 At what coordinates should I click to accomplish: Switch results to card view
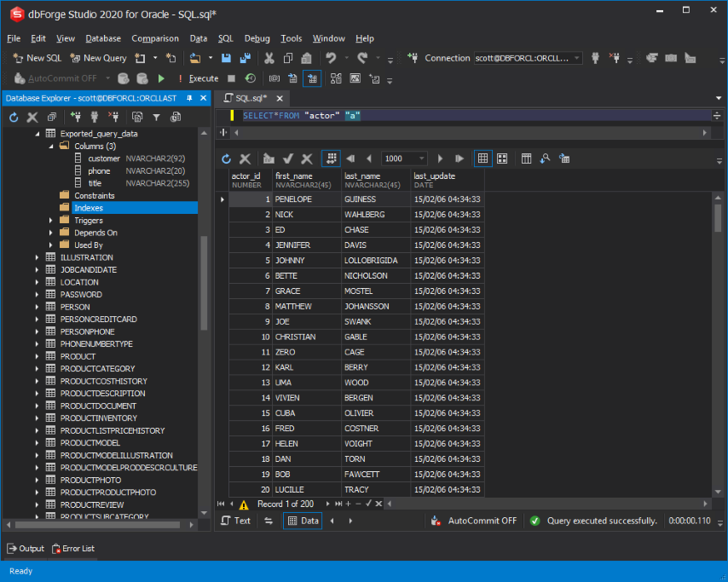[x=502, y=158]
